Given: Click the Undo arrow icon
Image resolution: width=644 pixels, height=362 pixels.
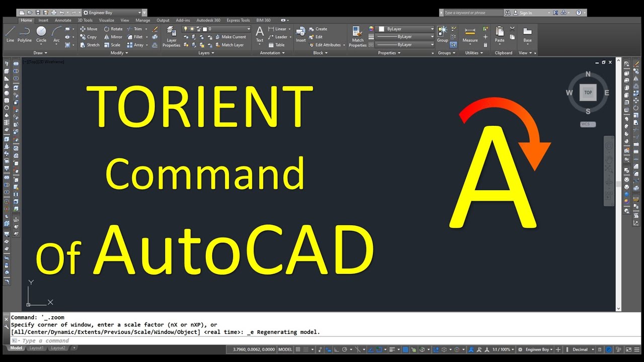Looking at the screenshot, I should coord(62,13).
